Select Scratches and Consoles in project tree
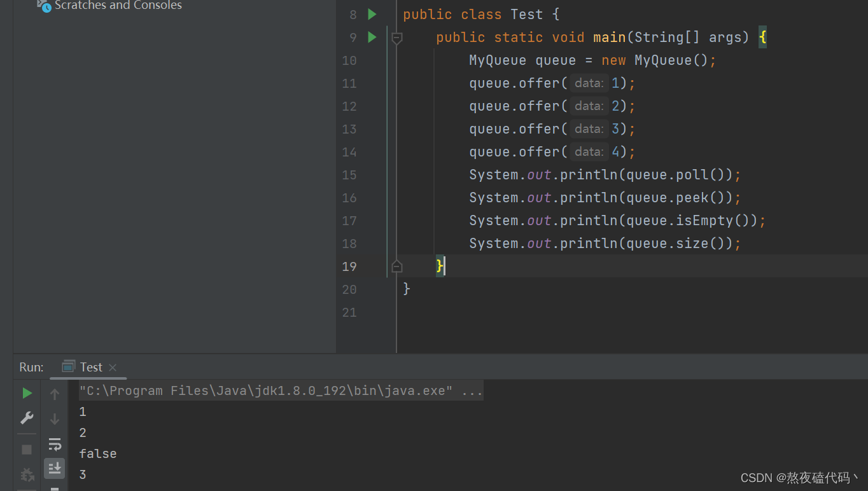The width and height of the screenshot is (868, 491). 118,6
